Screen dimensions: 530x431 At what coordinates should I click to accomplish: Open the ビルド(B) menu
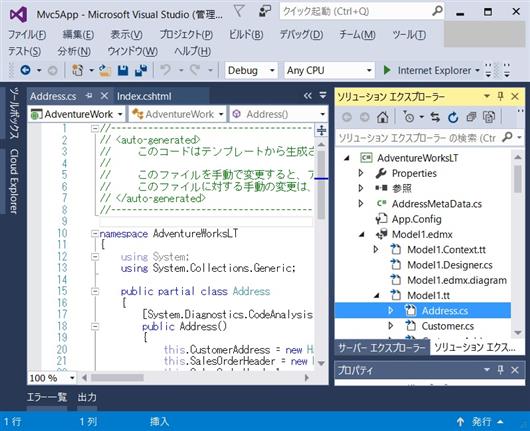point(246,34)
